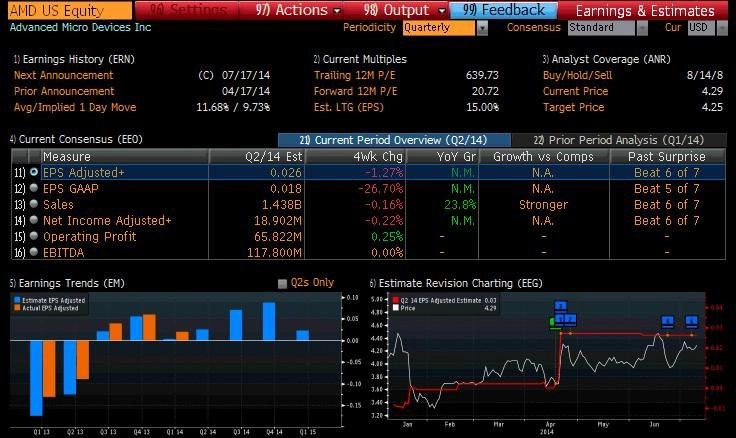Select the Sales radio button

point(34,204)
